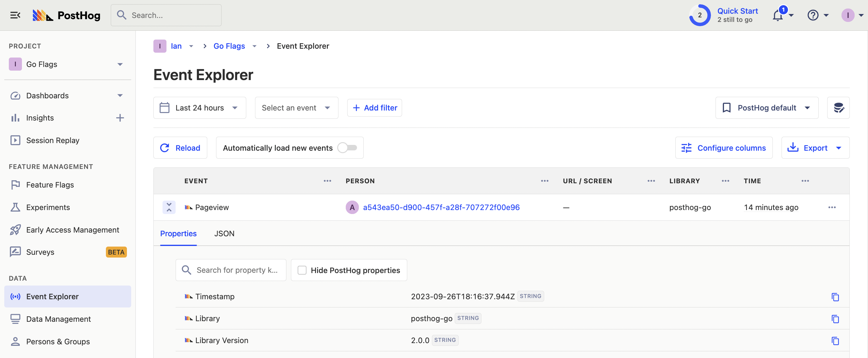
Task: Open the EVENT column options menu
Action: [327, 181]
